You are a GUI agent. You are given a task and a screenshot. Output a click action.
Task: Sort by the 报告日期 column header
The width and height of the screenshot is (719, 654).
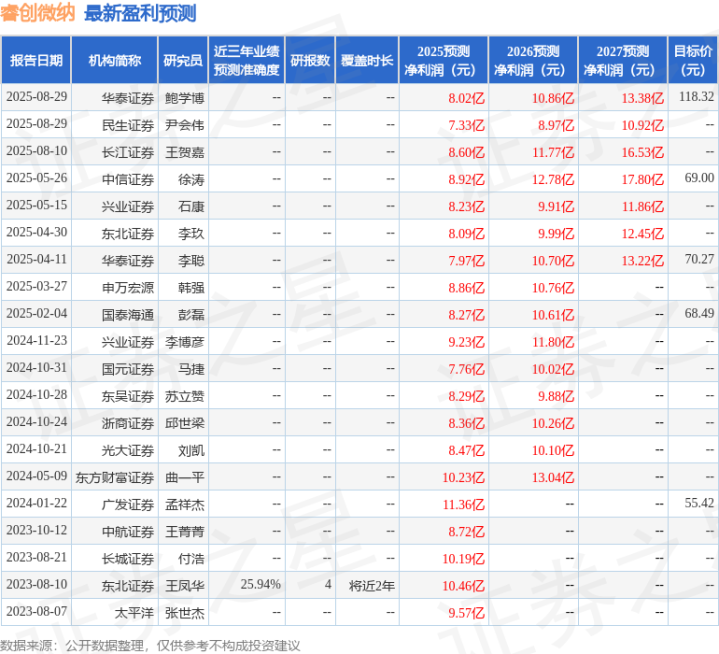click(36, 61)
